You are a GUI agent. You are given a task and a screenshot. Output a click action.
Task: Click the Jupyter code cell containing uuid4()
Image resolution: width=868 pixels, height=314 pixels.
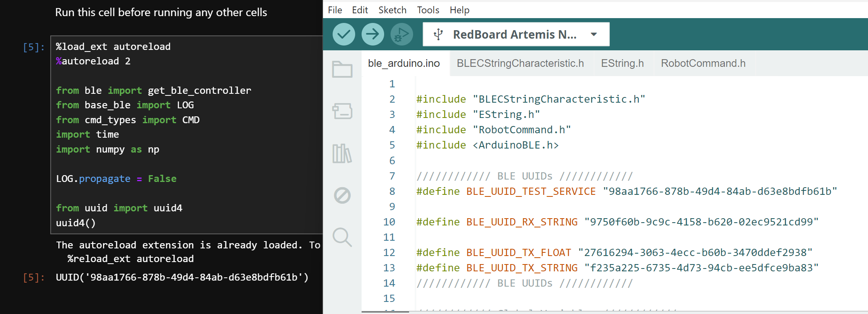click(187, 134)
